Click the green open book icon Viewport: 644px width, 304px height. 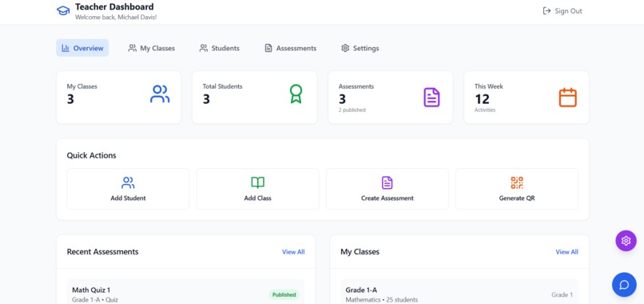tap(257, 182)
